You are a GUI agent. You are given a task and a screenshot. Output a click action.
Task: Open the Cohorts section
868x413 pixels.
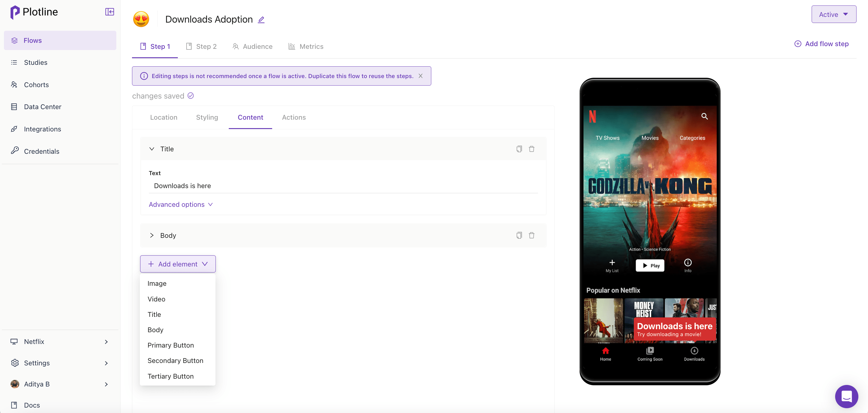(36, 85)
